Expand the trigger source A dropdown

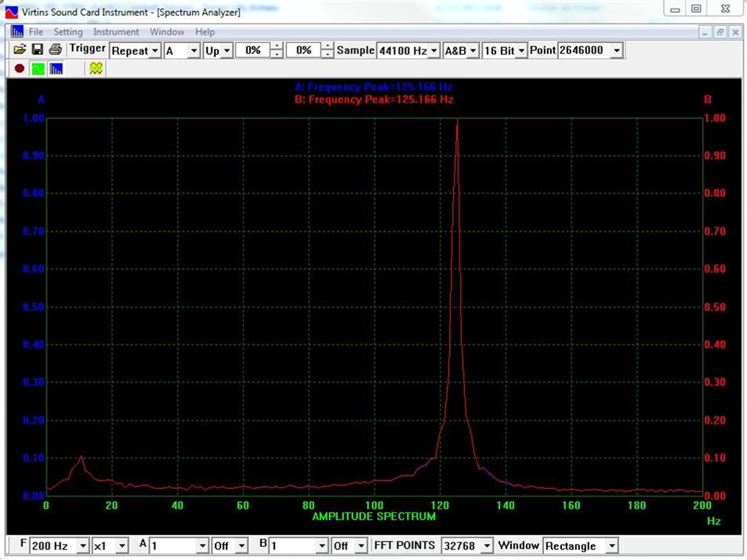click(194, 50)
